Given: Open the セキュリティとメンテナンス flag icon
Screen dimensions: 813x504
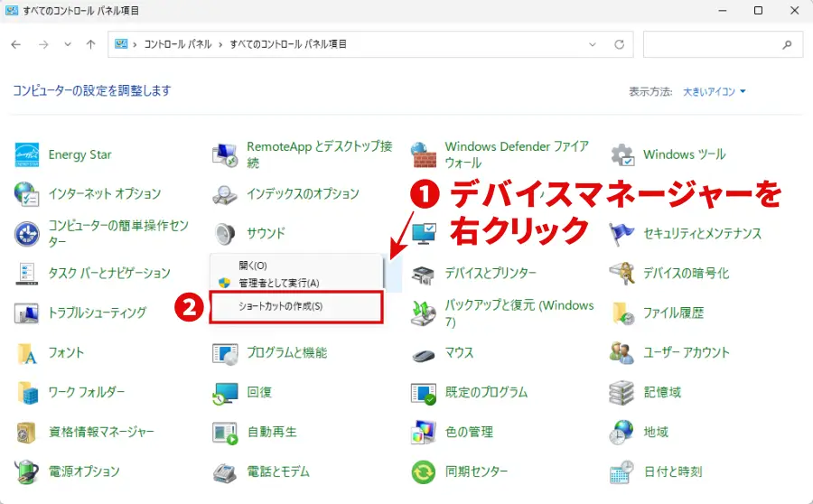Looking at the screenshot, I should click(x=621, y=233).
